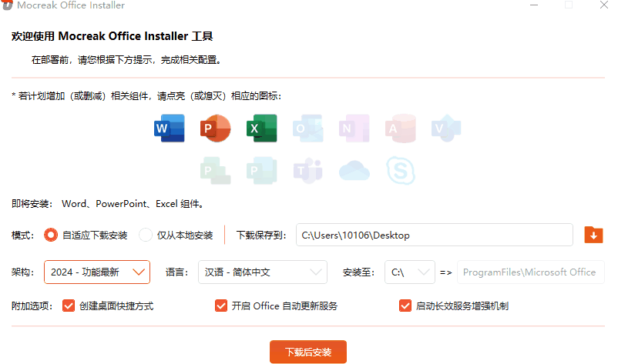The width and height of the screenshot is (618, 364).
Task: Enable the Teams component icon
Action: (307, 171)
